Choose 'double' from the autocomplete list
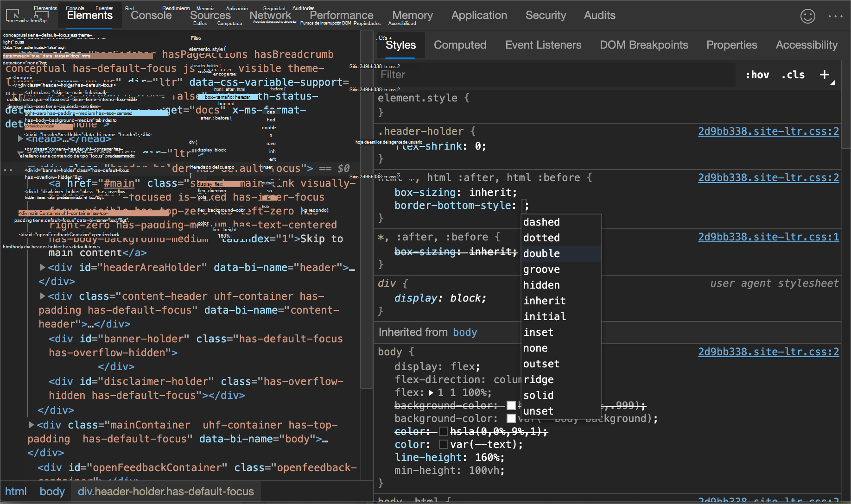Image resolution: width=851 pixels, height=504 pixels. pos(541,253)
